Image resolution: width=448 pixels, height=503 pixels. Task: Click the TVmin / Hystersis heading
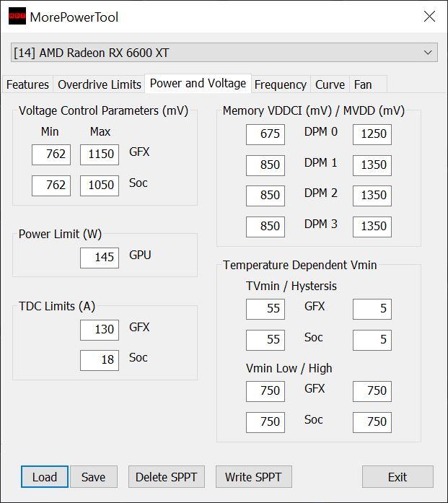pyautogui.click(x=291, y=286)
